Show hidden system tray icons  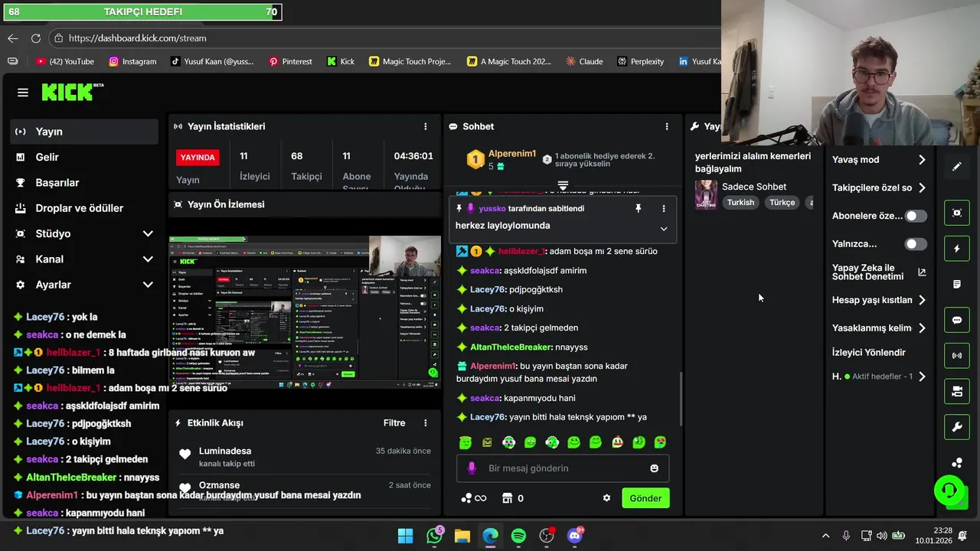825,536
